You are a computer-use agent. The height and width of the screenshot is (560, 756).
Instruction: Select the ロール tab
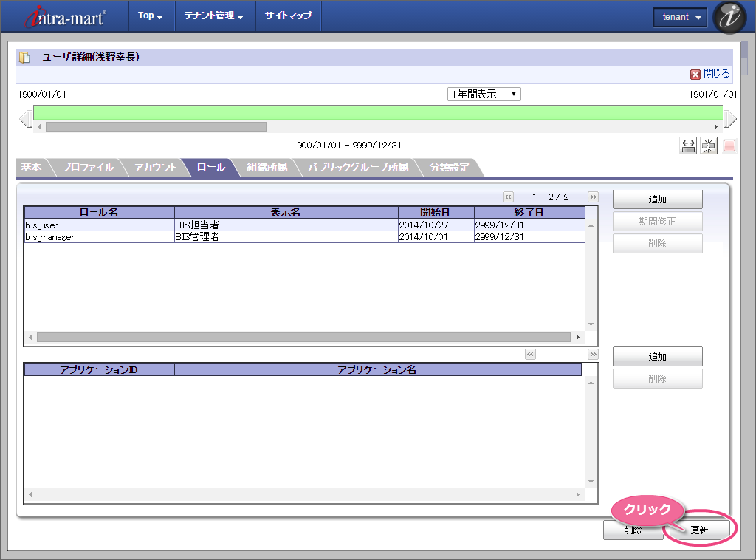click(x=211, y=168)
